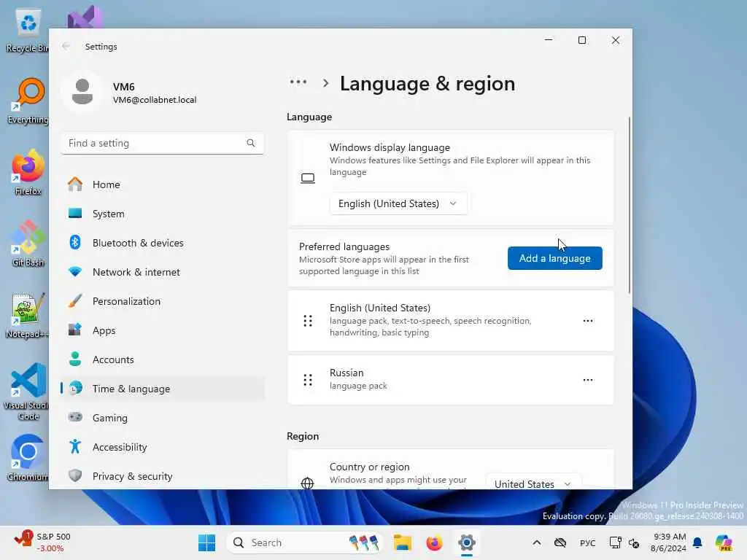Click the taskbar Search box

(304, 542)
